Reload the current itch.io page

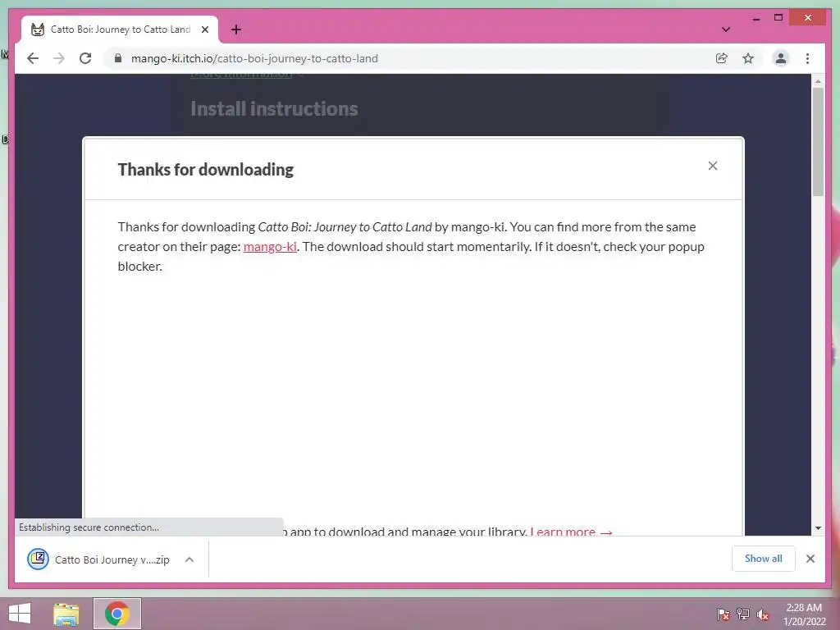point(85,58)
